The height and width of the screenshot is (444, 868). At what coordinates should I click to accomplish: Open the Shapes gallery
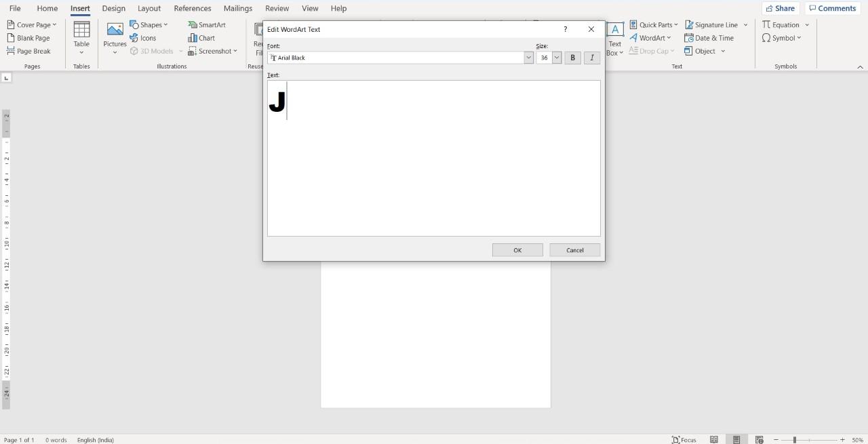tap(149, 24)
